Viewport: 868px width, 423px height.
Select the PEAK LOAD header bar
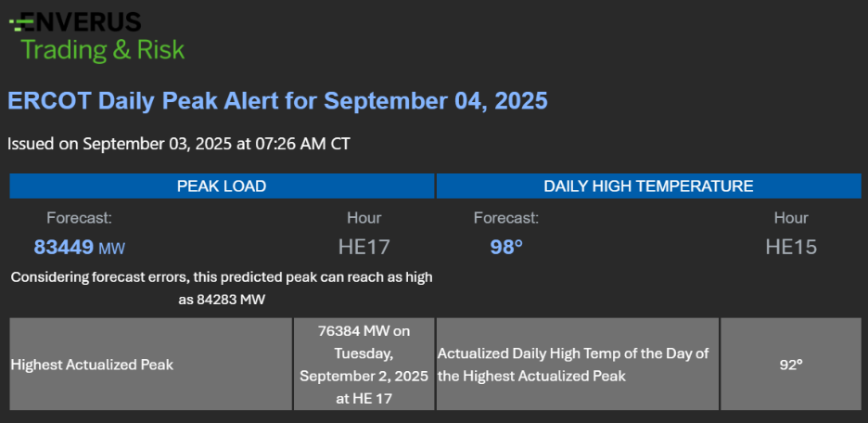click(x=222, y=186)
